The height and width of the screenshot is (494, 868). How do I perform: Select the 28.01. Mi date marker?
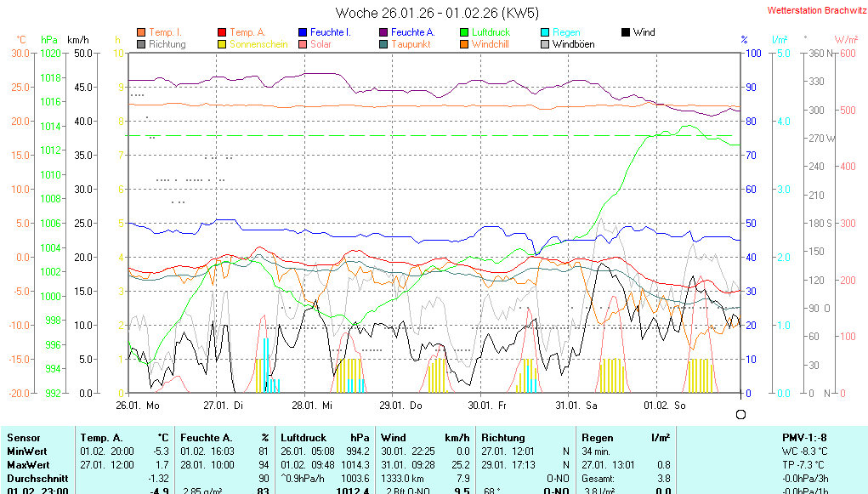tap(310, 406)
